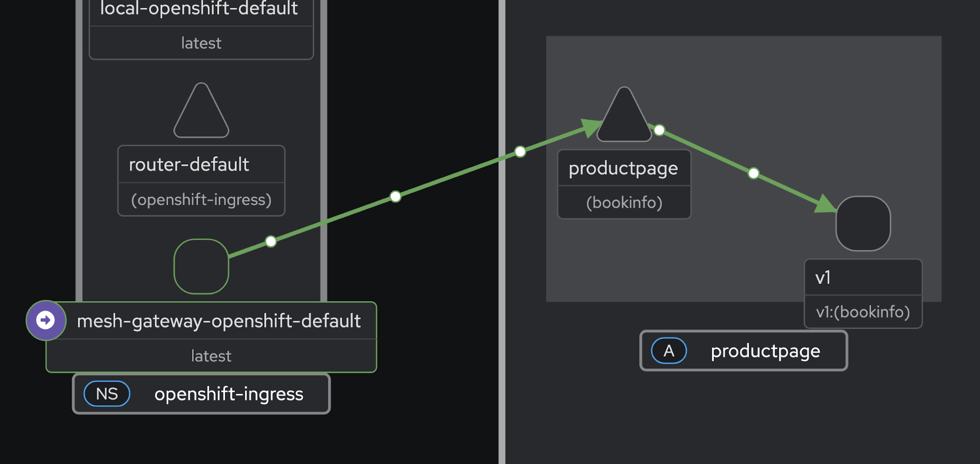This screenshot has height=464, width=980.
Task: Click the white edge point nearest the mesh-gateway node
Action: click(271, 241)
